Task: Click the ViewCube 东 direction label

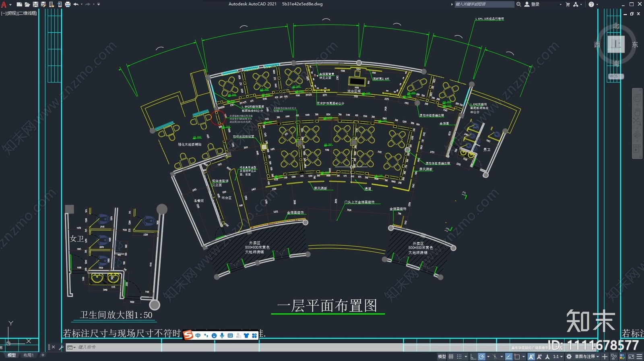Action: tap(635, 44)
